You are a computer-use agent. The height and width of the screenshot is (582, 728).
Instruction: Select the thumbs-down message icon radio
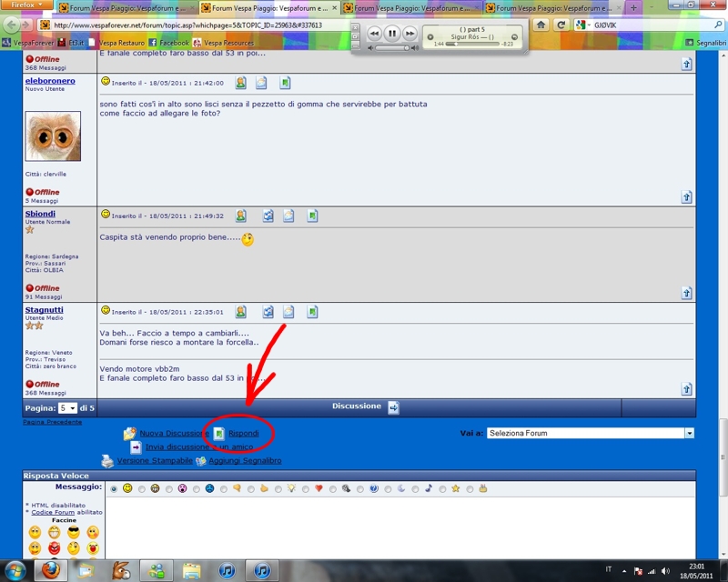tap(223, 489)
